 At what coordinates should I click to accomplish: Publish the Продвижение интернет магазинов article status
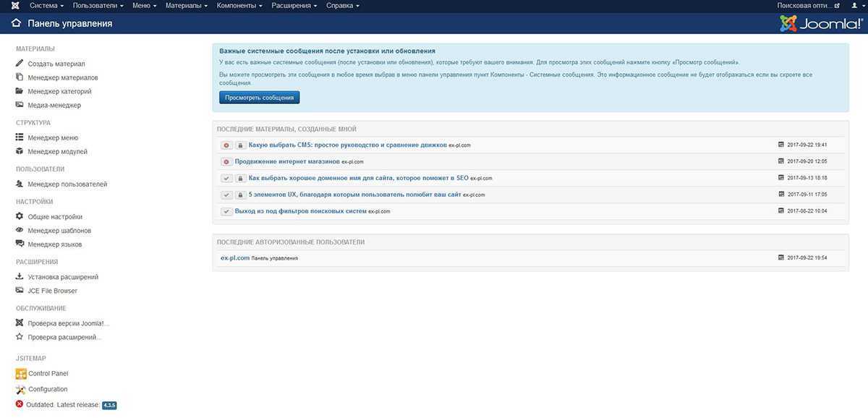226,162
